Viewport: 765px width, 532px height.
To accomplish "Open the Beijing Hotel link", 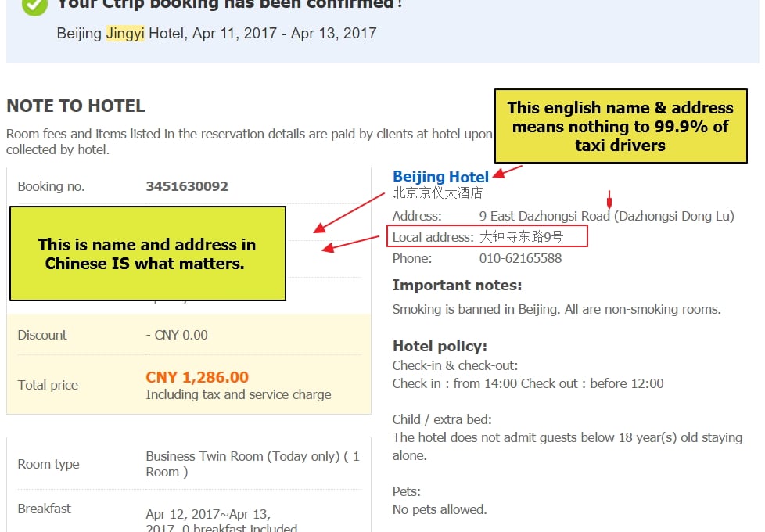I will coord(440,177).
